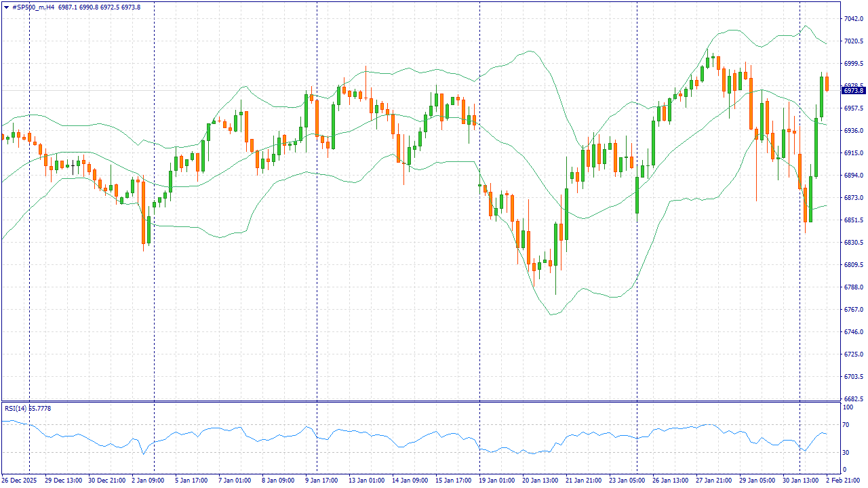
Task: Select the 2 Feb 21:00 time label
Action: coord(844,481)
